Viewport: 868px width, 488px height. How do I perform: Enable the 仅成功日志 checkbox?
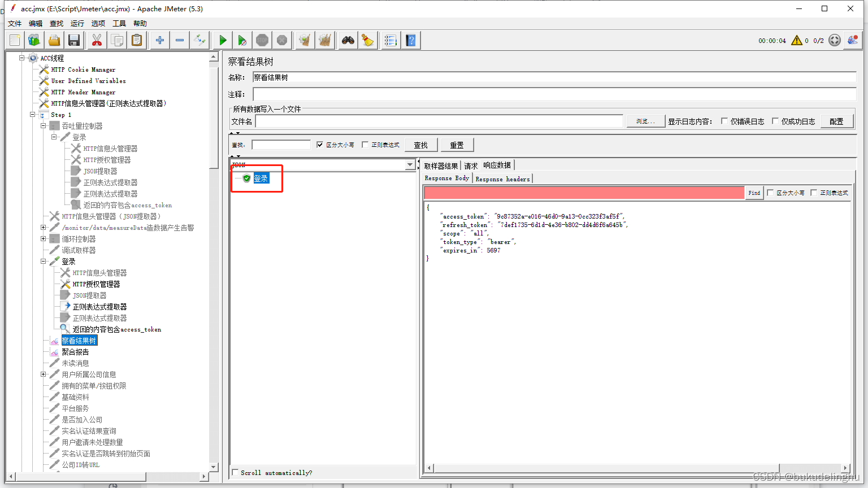[775, 121]
